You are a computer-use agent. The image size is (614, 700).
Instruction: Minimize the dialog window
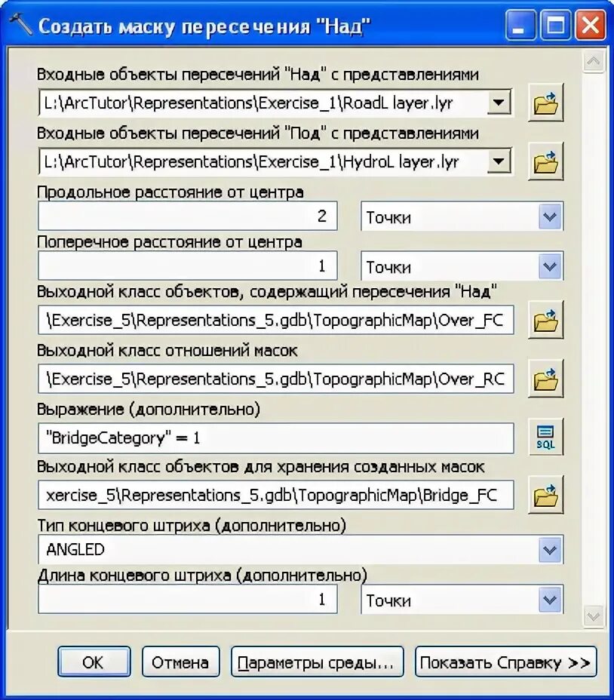520,25
